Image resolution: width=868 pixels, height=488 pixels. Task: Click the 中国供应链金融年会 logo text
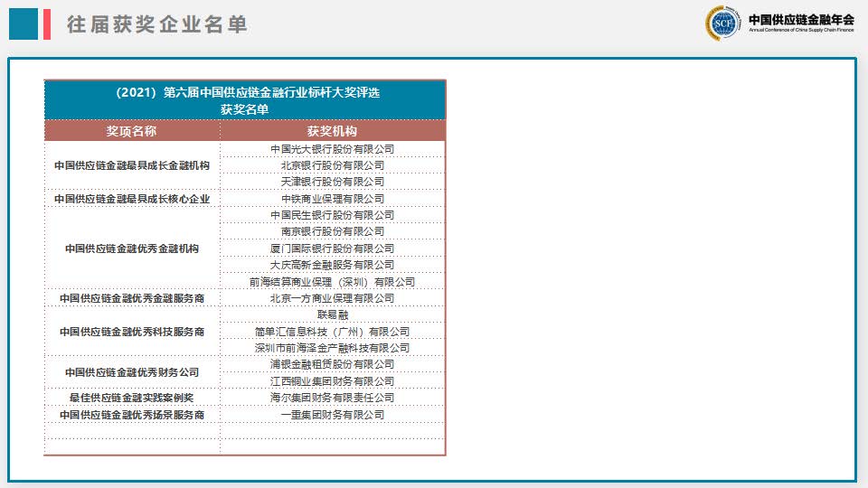pyautogui.click(x=801, y=20)
